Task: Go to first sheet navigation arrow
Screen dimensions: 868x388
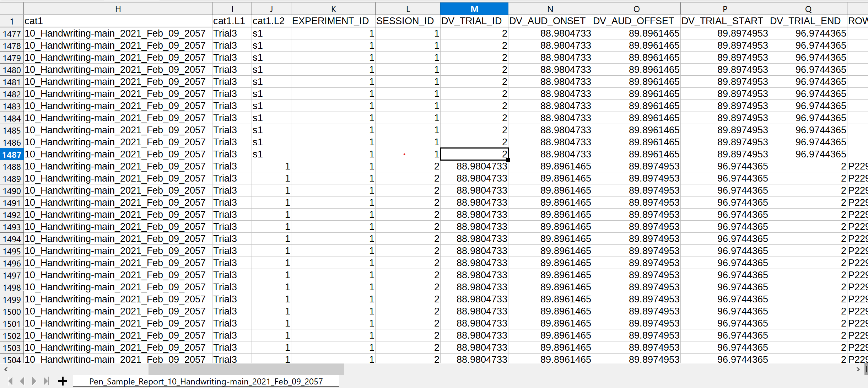Action: (10, 381)
